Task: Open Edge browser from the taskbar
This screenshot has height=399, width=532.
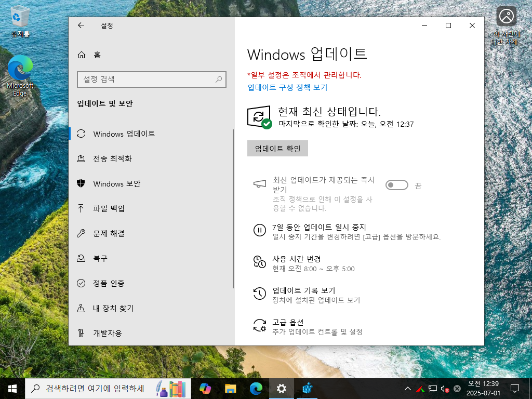Action: [256, 389]
